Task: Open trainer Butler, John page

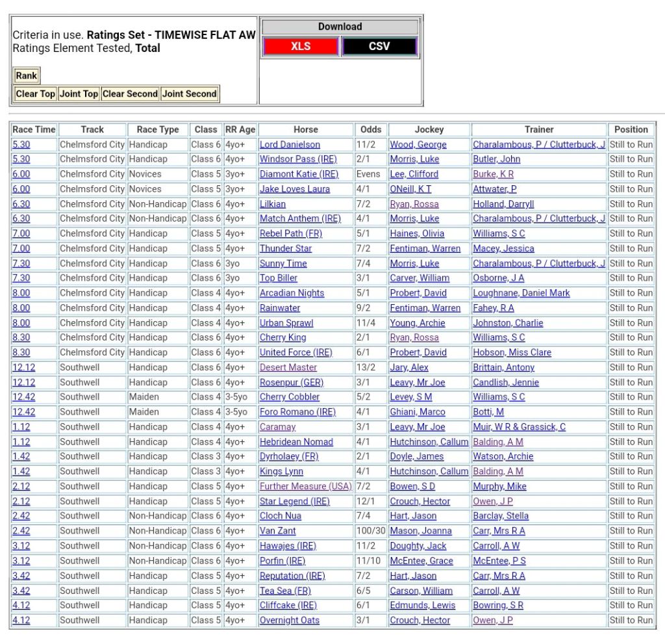Action: [x=496, y=159]
